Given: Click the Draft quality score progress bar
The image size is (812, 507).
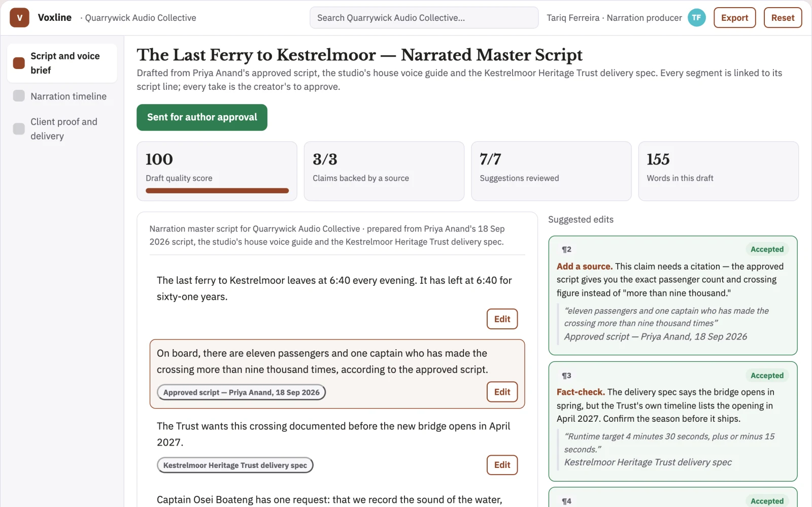Looking at the screenshot, I should coord(217,191).
